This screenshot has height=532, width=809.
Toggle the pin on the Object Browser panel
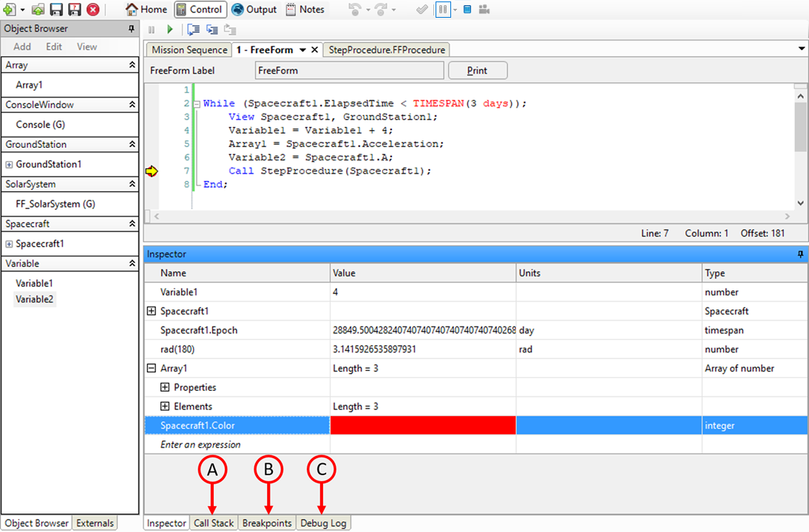[132, 28]
